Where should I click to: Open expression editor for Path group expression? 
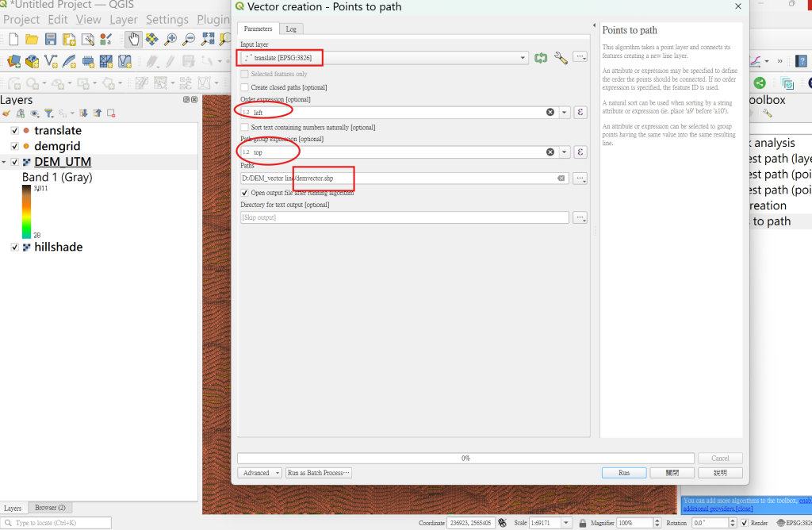580,152
